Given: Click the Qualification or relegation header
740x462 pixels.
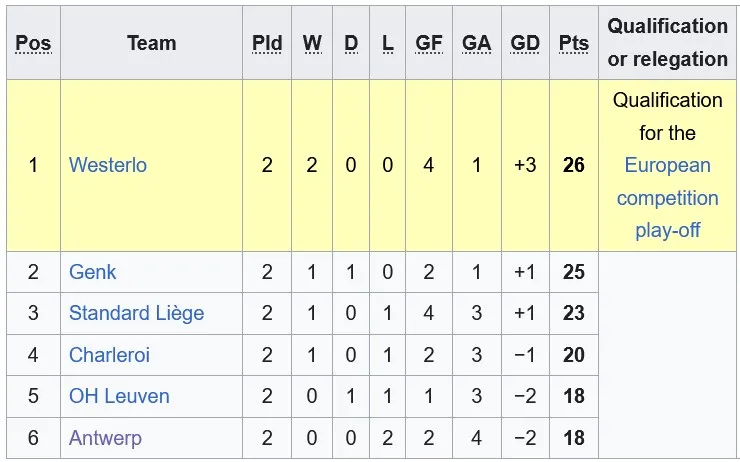Looking at the screenshot, I should [667, 43].
